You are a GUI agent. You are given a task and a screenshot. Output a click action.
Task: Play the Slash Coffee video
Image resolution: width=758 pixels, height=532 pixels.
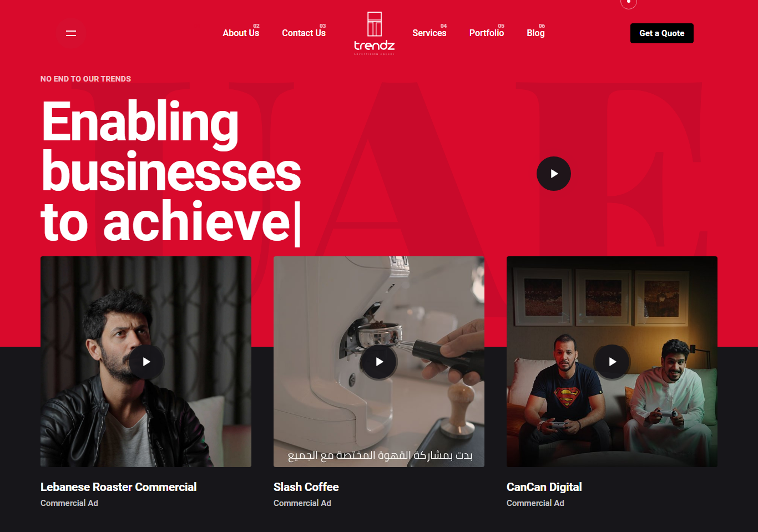click(380, 362)
